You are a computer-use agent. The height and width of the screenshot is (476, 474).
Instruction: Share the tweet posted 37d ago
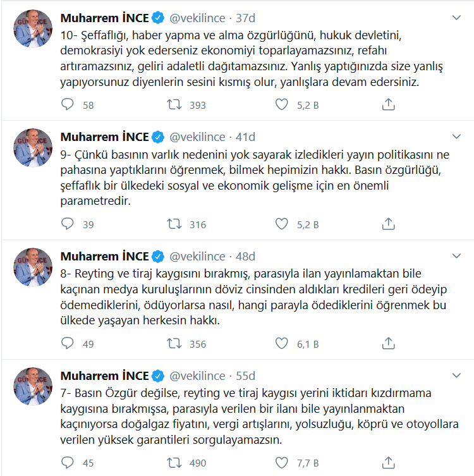tap(389, 104)
